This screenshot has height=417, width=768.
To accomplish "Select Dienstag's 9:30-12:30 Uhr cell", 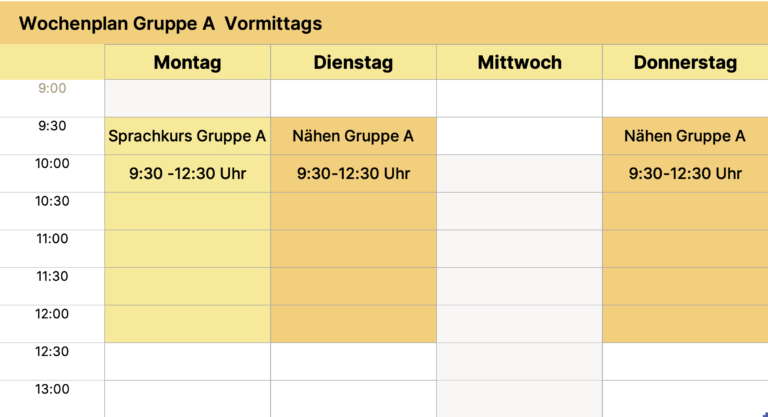I will point(353,174).
